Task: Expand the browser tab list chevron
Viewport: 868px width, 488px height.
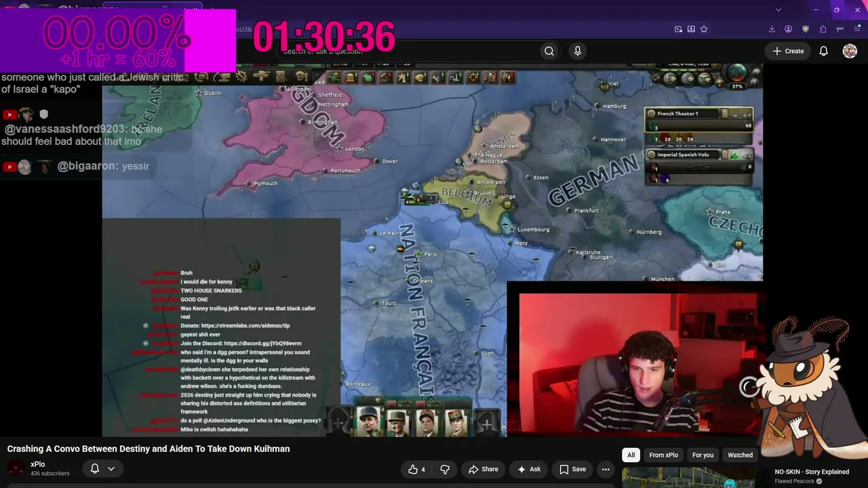Action: click(778, 10)
